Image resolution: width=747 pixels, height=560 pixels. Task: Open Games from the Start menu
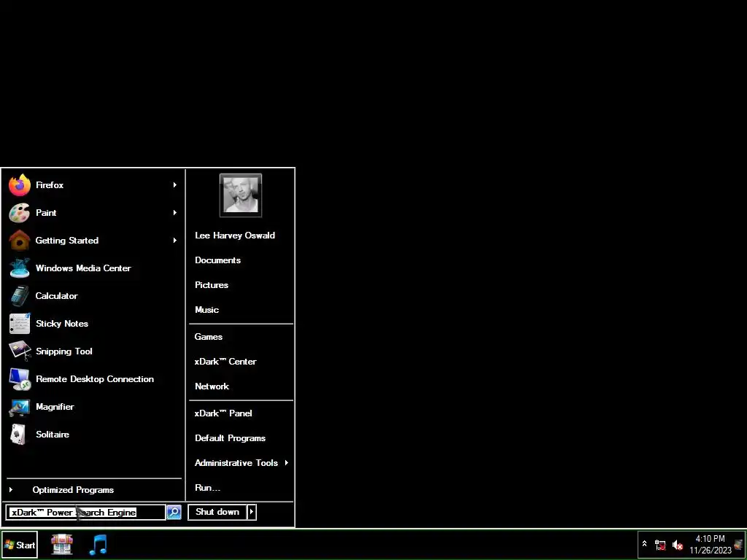point(208,337)
